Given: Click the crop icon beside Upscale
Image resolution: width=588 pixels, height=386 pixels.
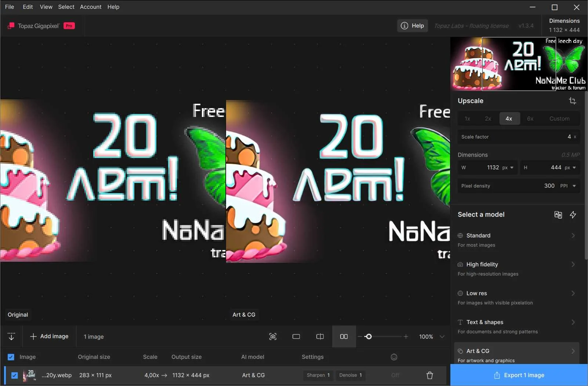Looking at the screenshot, I should (x=572, y=101).
